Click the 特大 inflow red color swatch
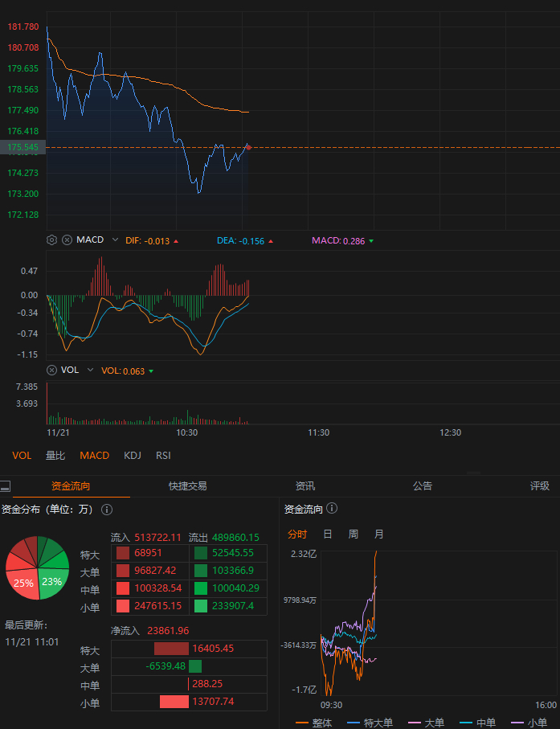This screenshot has width=560, height=729. [x=123, y=553]
